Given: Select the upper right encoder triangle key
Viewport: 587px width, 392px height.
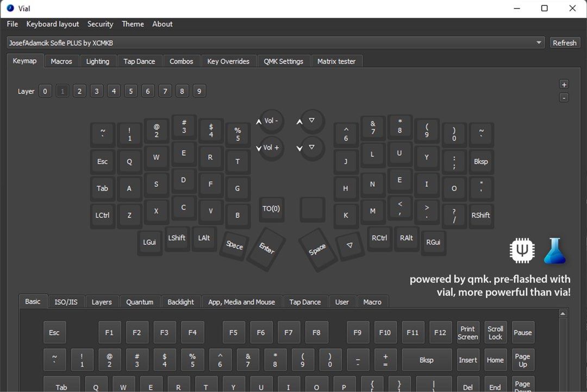Looking at the screenshot, I should pos(311,121).
